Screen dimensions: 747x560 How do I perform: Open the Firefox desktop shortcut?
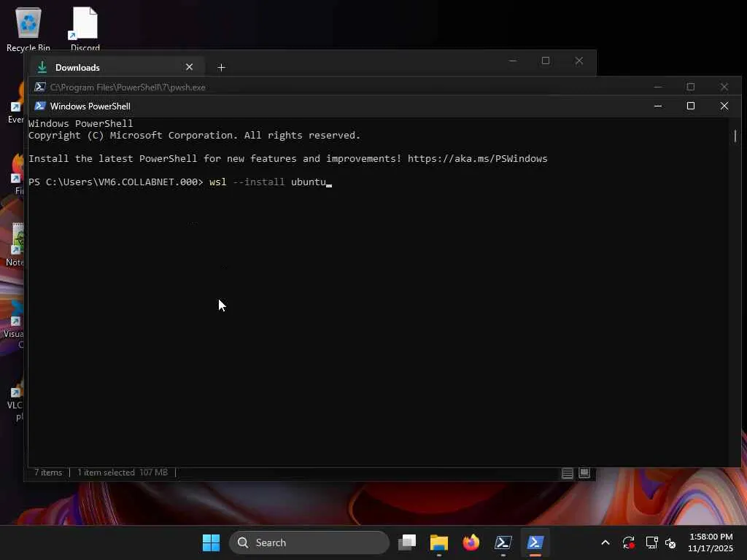pyautogui.click(x=18, y=173)
